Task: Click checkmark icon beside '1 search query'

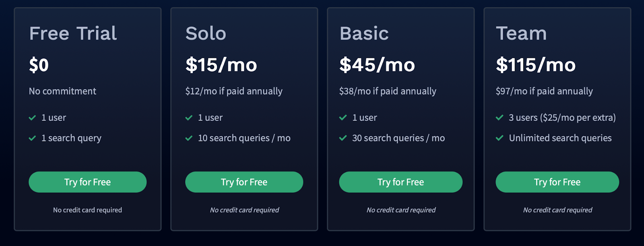Action: pyautogui.click(x=33, y=138)
